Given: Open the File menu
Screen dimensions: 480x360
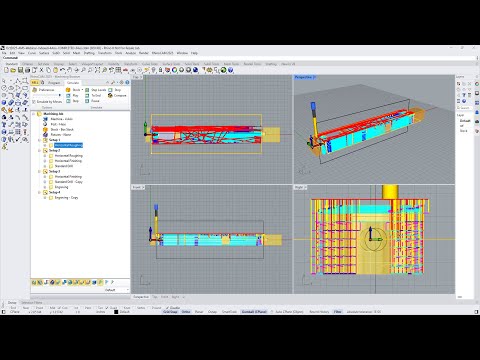Looking at the screenshot, I should (x=4, y=53).
